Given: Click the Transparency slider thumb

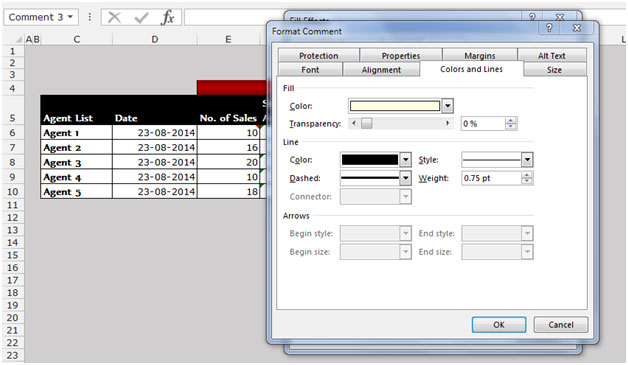Looking at the screenshot, I should pos(366,123).
